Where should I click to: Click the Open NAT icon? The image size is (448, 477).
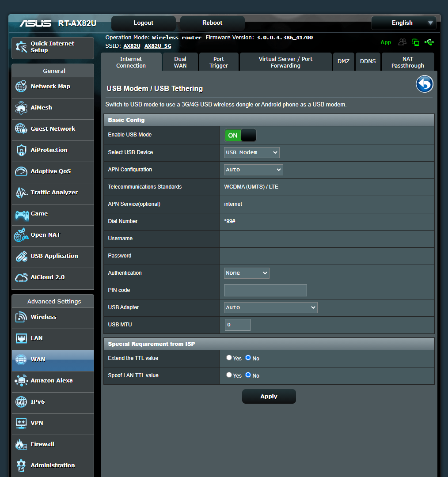pos(21,235)
